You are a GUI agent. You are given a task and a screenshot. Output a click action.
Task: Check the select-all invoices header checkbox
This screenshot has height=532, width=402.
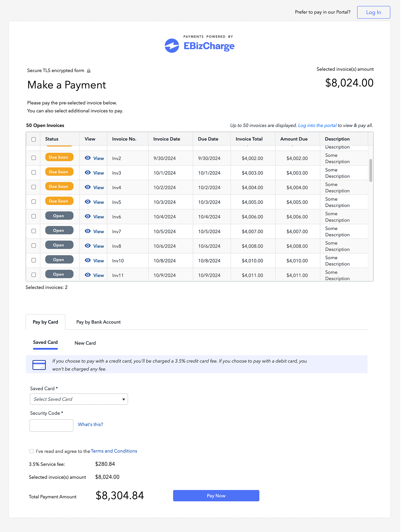tap(34, 140)
